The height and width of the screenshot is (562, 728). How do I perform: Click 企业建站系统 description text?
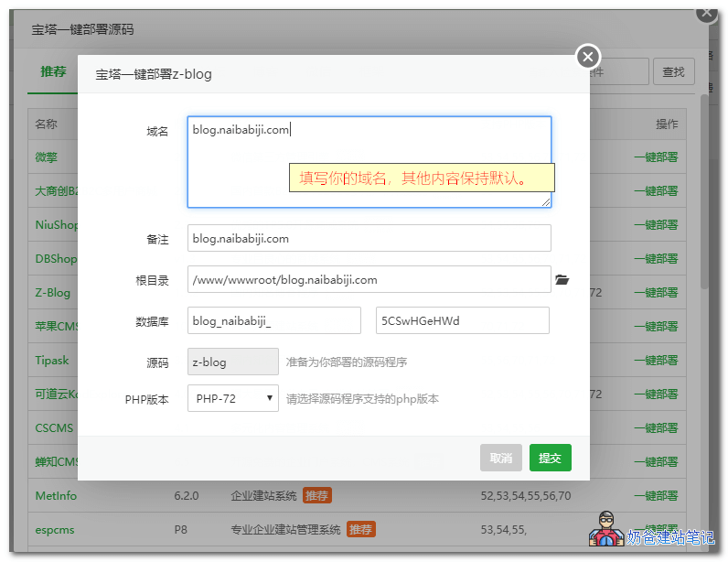263,496
